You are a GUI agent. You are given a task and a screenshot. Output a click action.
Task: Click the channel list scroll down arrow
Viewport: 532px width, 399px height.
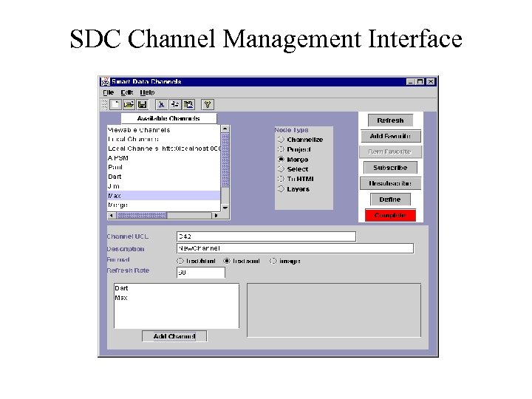225,208
